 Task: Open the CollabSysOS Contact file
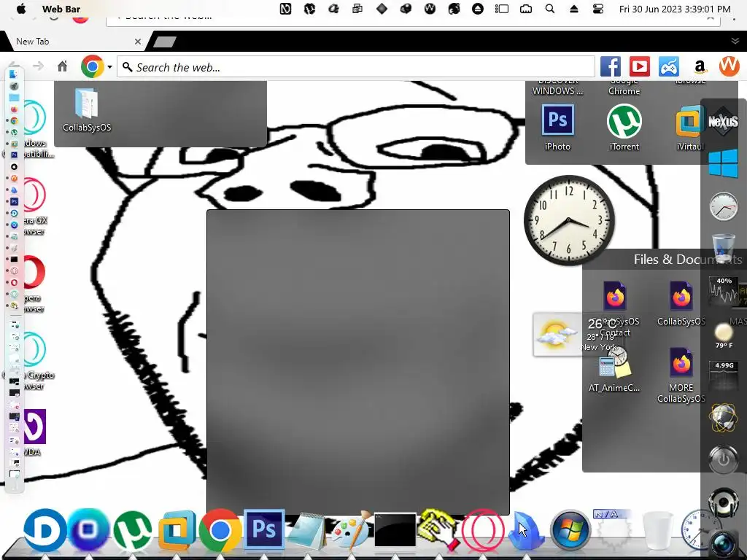615,308
